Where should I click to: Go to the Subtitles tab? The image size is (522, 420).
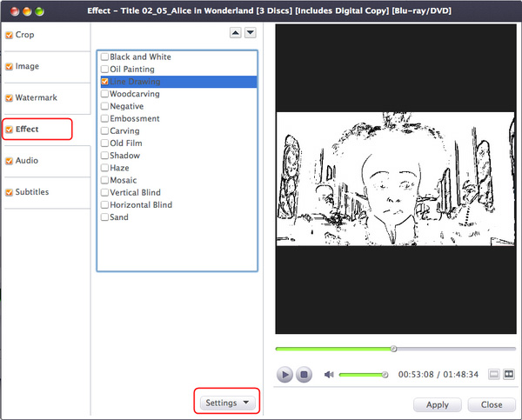coord(31,192)
